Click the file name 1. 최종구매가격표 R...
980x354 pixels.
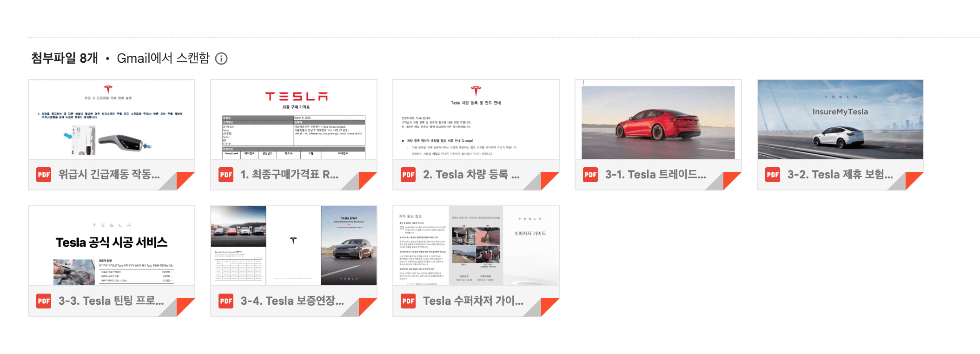point(290,175)
